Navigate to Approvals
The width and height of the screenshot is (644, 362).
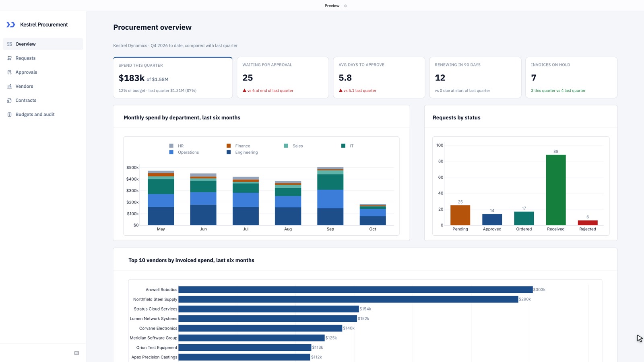(x=43, y=72)
